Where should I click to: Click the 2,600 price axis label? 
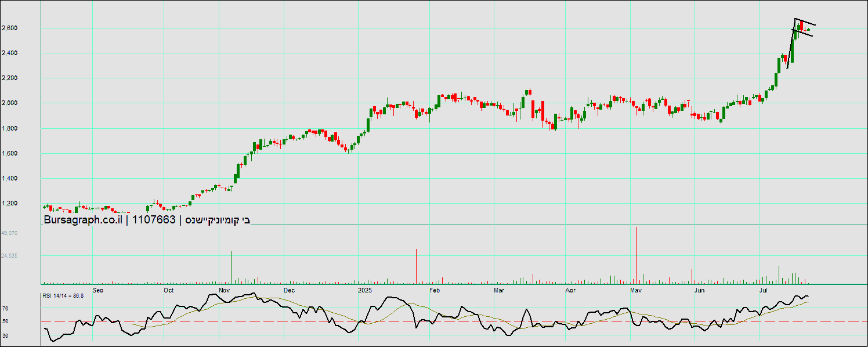[x=10, y=28]
